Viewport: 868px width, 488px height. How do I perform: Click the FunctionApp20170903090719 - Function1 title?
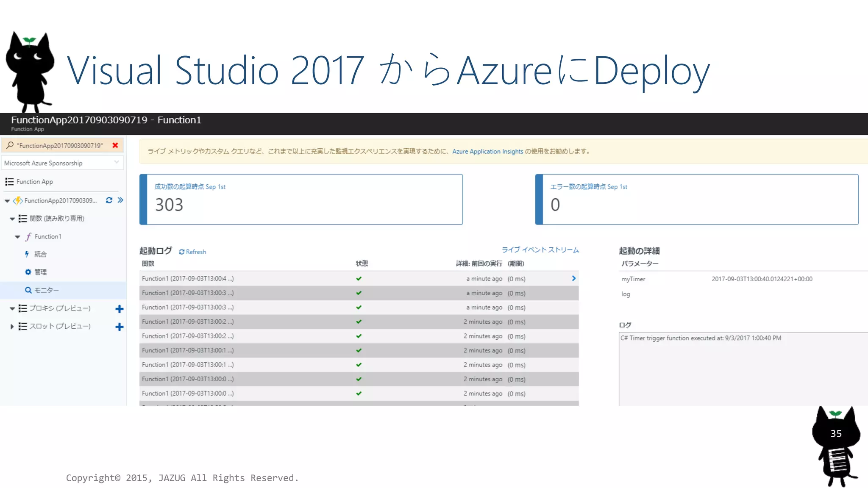106,120
